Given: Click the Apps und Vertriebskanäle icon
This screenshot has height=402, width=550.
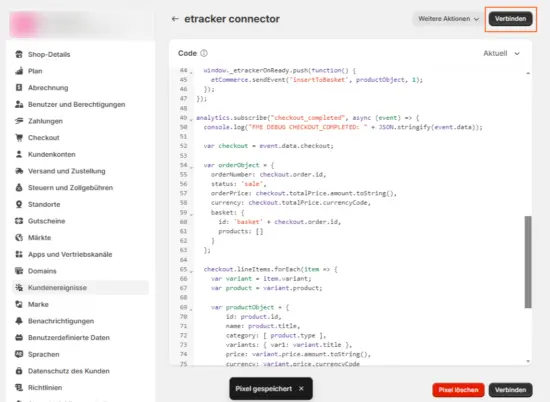Looking at the screenshot, I should (19, 254).
